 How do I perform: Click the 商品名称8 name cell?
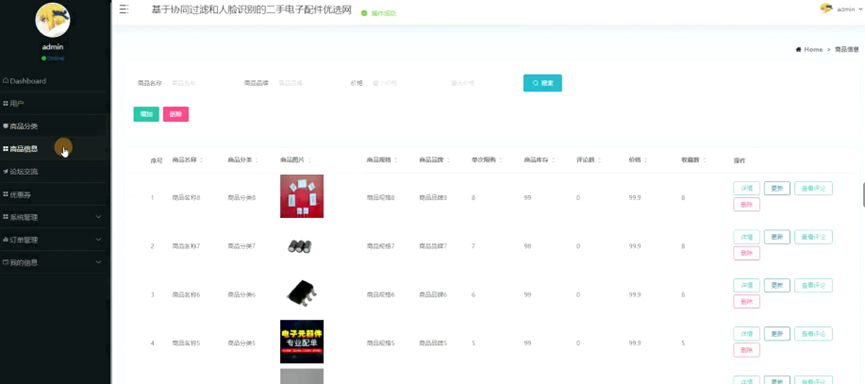[186, 198]
